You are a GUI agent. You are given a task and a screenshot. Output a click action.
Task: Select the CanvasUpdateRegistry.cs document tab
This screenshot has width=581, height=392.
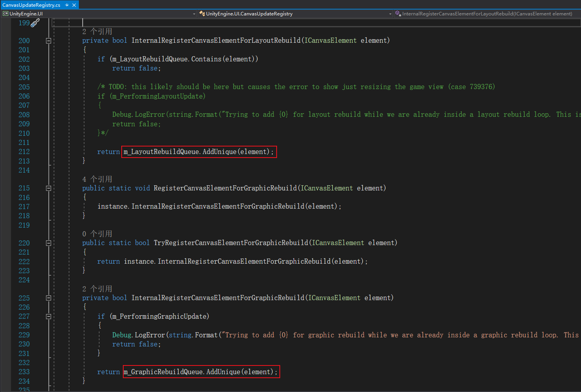coord(31,5)
